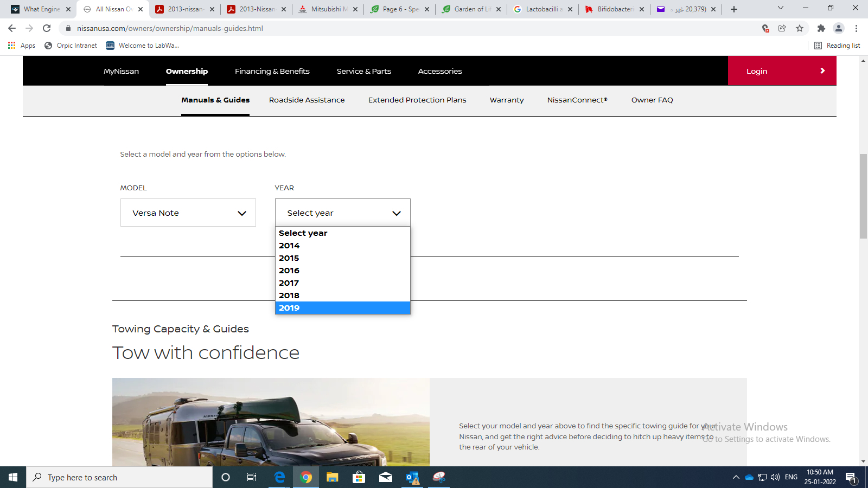This screenshot has width=868, height=488.
Task: Open the Service & Parts menu
Action: point(363,71)
